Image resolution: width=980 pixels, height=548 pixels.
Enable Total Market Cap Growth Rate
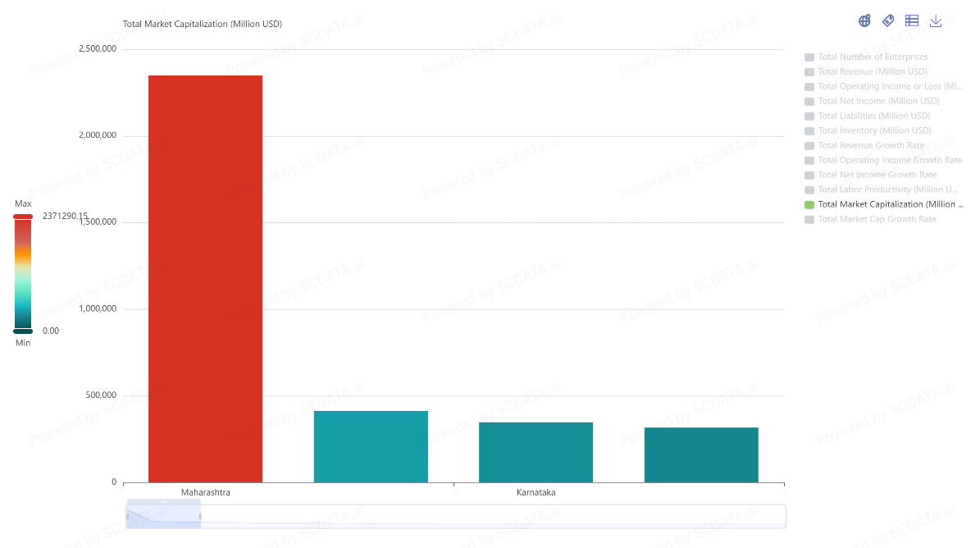(877, 220)
